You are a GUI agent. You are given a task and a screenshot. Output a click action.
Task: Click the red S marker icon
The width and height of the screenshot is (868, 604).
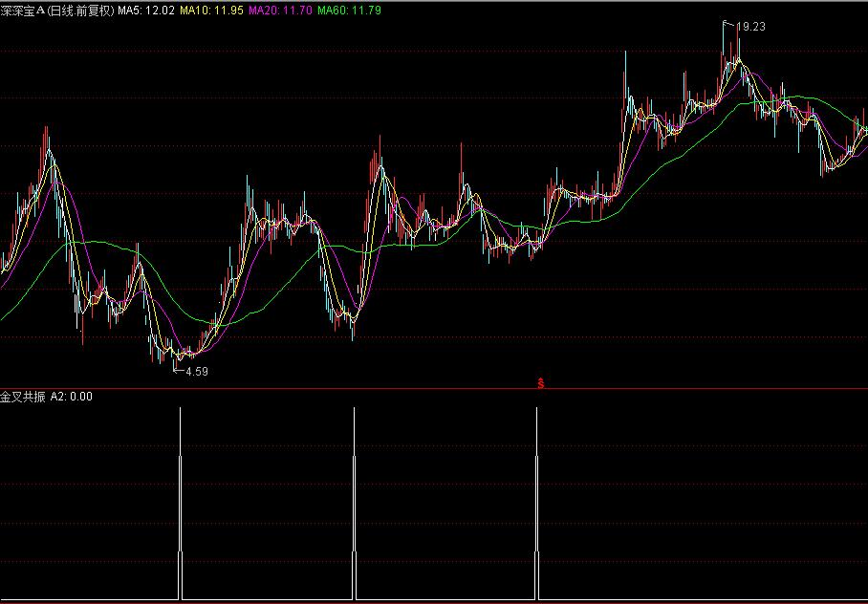point(541,383)
